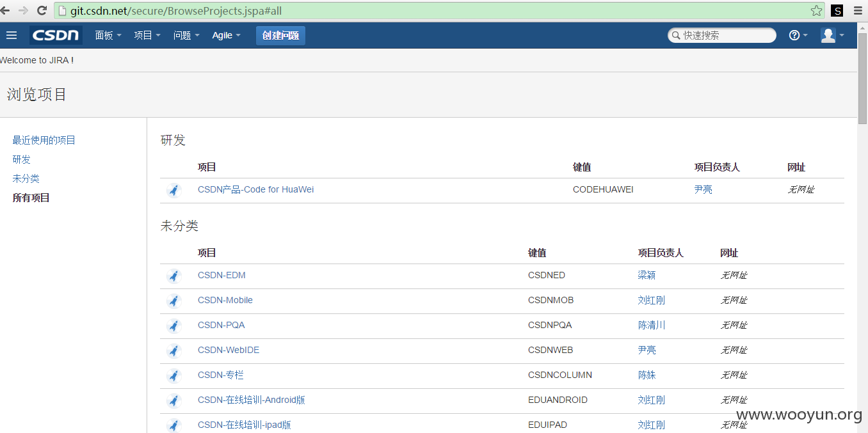Open project lead 陈姝 profile

[x=647, y=375]
